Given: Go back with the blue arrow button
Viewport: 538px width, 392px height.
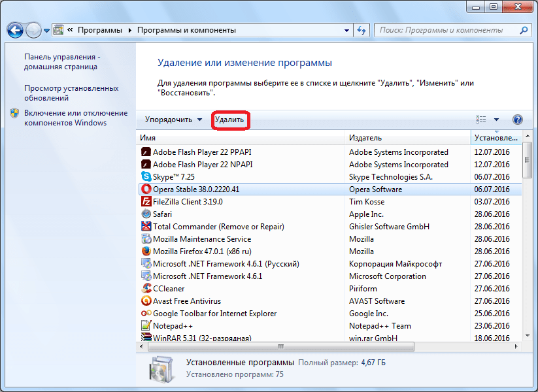Looking at the screenshot, I should (15, 30).
